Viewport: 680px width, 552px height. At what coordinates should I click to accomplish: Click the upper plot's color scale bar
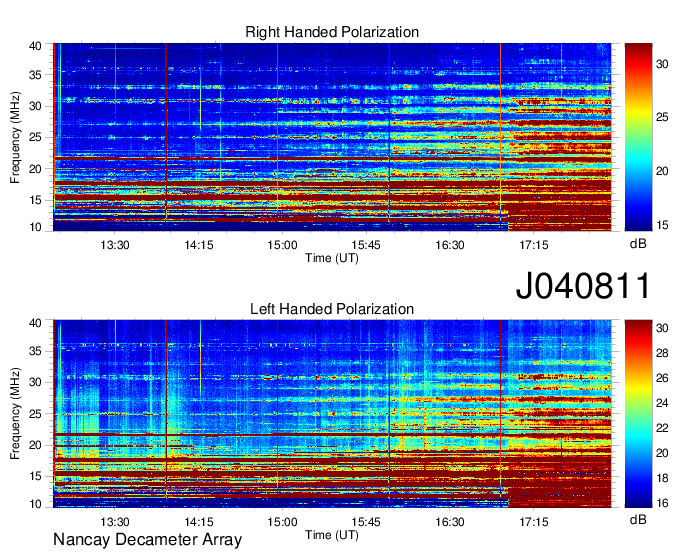(x=638, y=137)
